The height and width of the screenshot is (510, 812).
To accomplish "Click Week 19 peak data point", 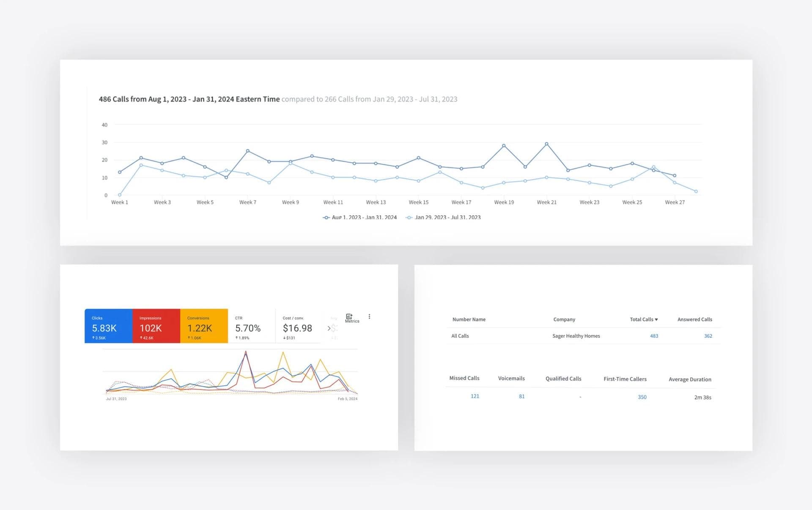I will coord(504,146).
